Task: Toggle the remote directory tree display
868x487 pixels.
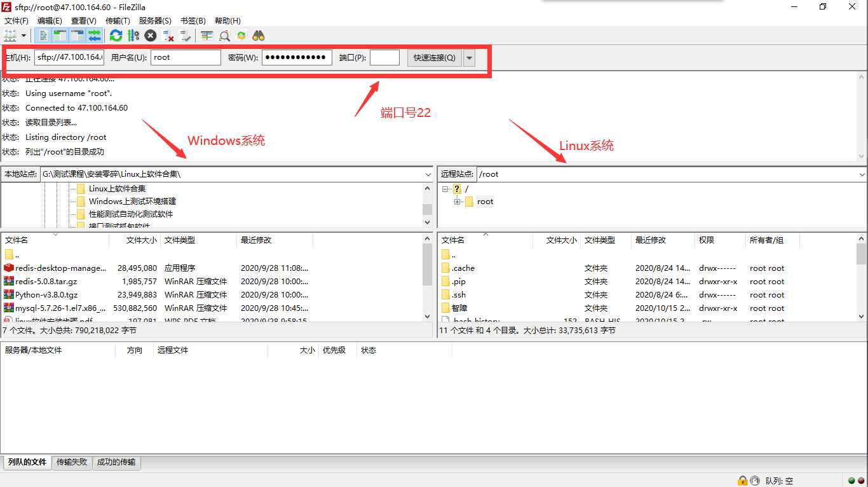Action: (78, 36)
